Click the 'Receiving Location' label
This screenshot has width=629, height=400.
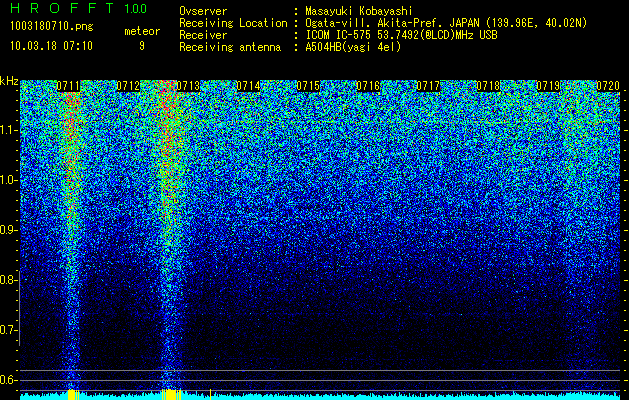[x=233, y=23]
